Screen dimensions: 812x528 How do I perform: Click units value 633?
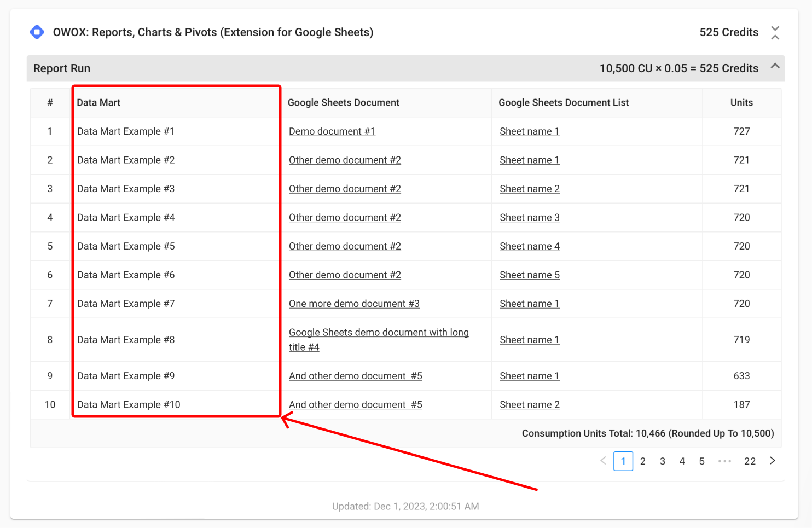(x=741, y=376)
